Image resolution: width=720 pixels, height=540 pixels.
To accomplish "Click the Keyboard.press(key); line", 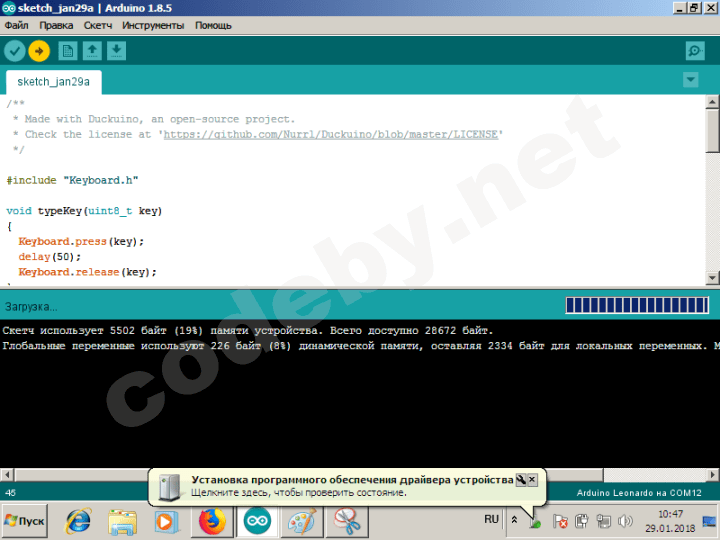I will (x=81, y=242).
